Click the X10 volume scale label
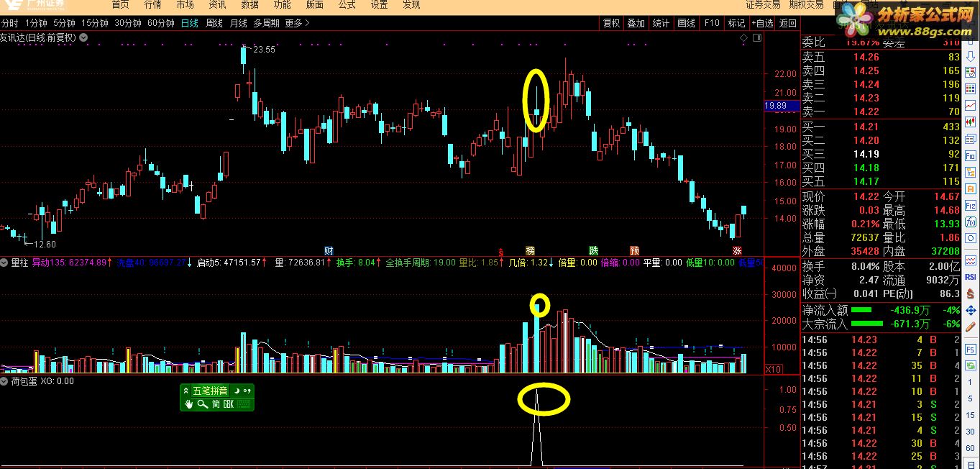This screenshot has height=469, width=980. [x=773, y=369]
